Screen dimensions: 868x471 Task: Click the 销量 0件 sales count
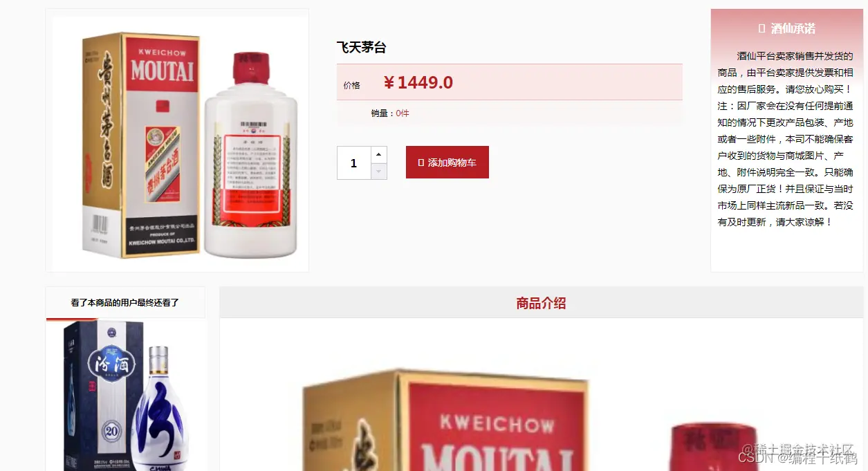click(390, 113)
